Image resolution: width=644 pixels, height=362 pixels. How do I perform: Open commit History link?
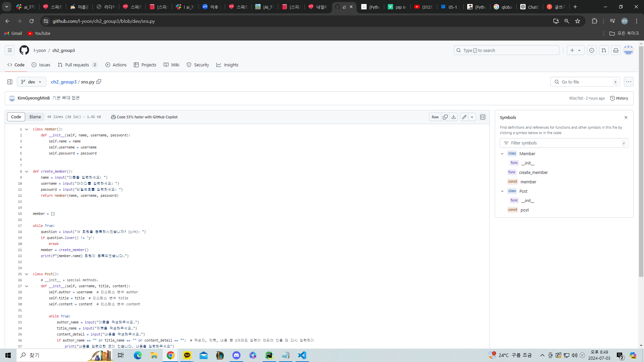point(619,98)
